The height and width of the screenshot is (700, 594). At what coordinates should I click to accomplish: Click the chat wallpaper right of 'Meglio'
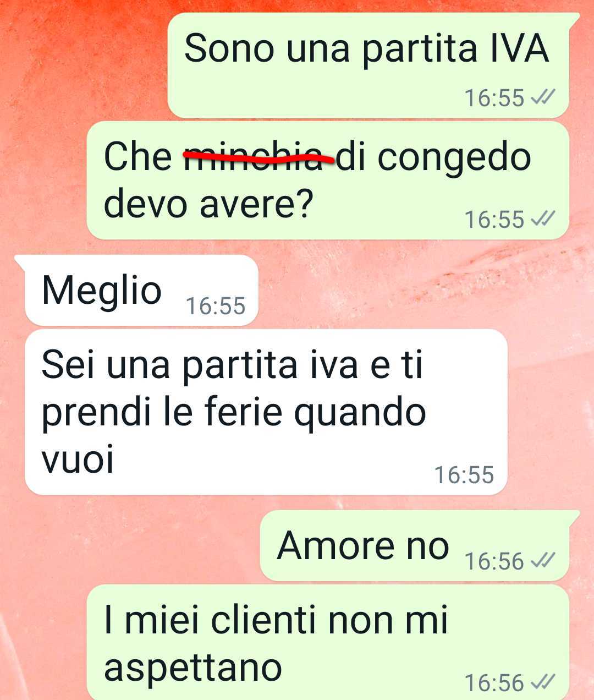click(418, 290)
